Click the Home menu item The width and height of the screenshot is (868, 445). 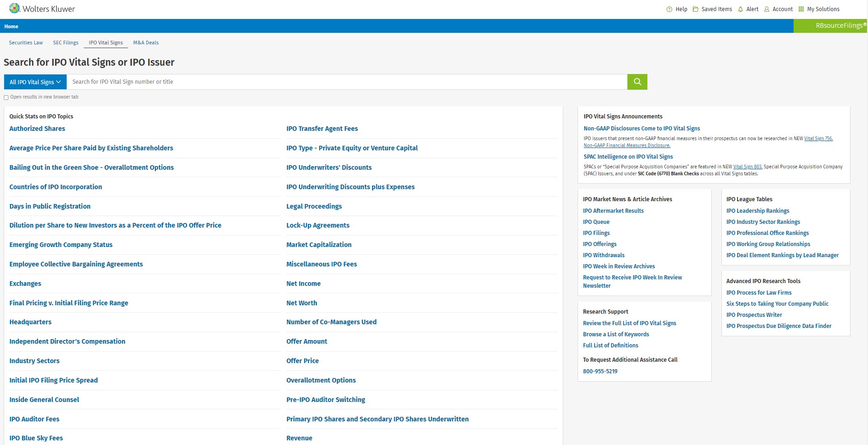[11, 26]
